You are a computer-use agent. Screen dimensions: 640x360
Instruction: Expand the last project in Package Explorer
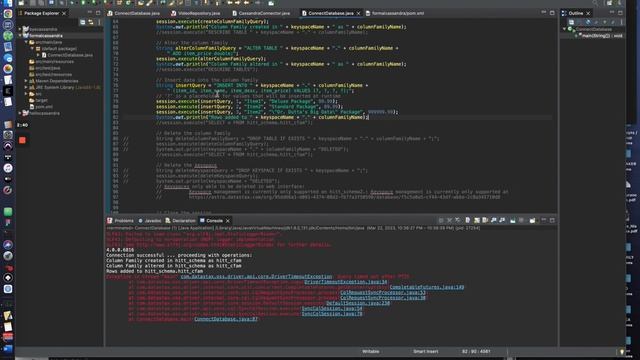[20, 113]
